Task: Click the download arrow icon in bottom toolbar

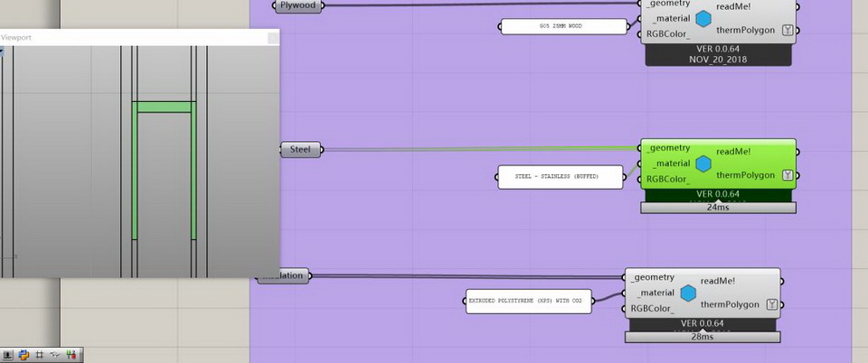Action: tap(8, 355)
